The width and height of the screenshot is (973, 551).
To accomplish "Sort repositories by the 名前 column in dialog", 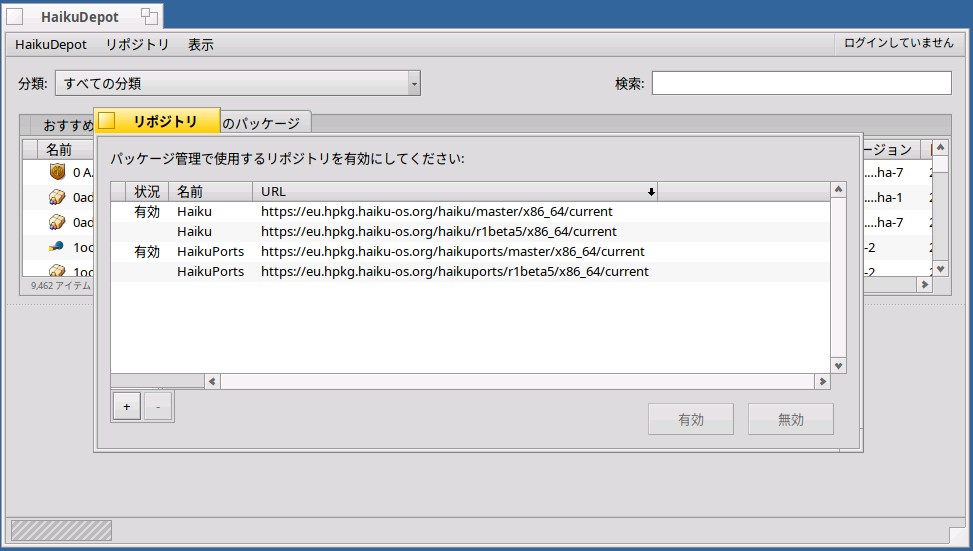I will (x=210, y=192).
